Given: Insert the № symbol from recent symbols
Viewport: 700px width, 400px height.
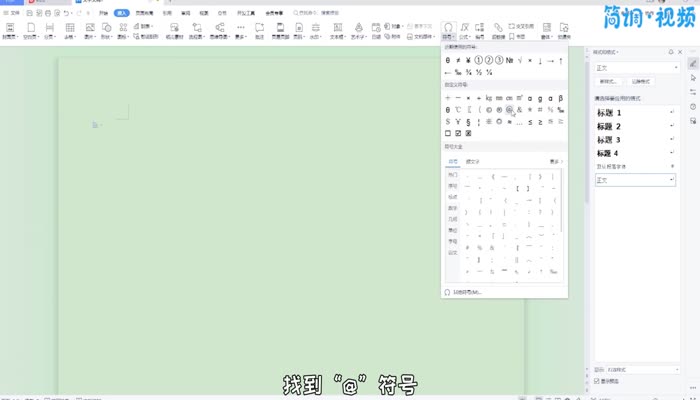Looking at the screenshot, I should point(509,61).
